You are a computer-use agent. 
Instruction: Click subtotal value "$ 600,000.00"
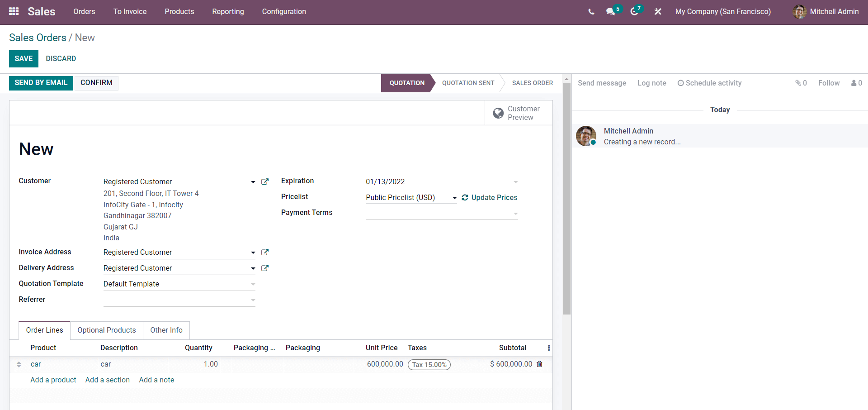pos(511,364)
